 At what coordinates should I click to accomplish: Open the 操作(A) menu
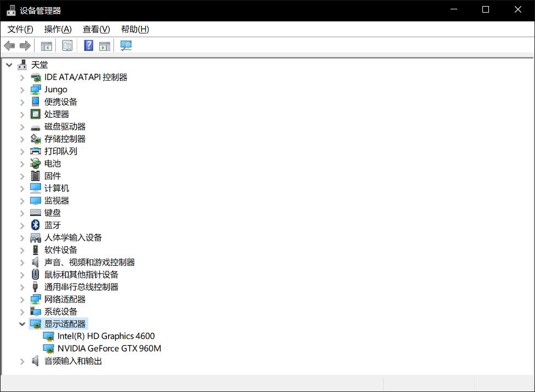tap(58, 30)
